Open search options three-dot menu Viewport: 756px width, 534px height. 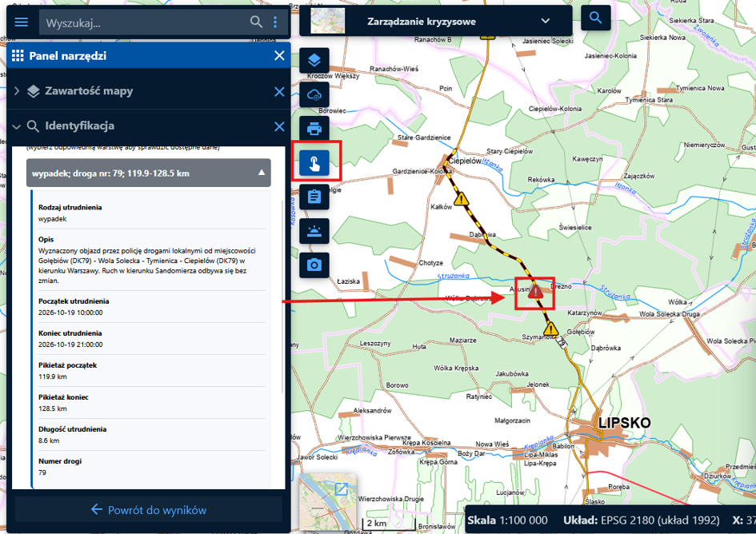(275, 22)
